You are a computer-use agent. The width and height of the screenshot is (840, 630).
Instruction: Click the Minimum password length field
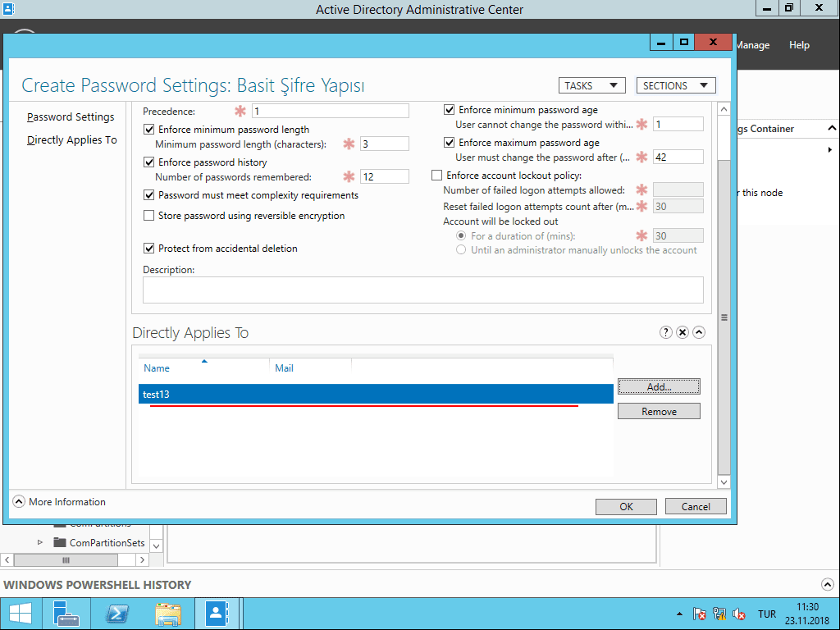point(384,144)
